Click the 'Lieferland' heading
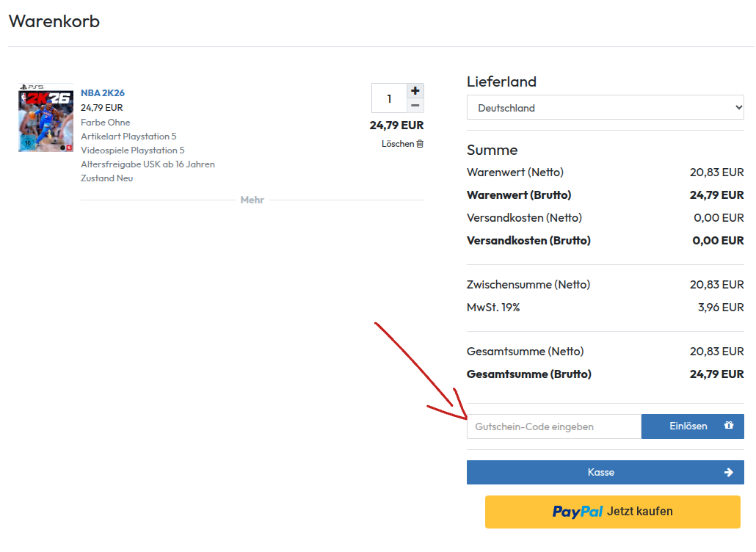Viewport: 756px width, 552px height. pyautogui.click(x=501, y=81)
